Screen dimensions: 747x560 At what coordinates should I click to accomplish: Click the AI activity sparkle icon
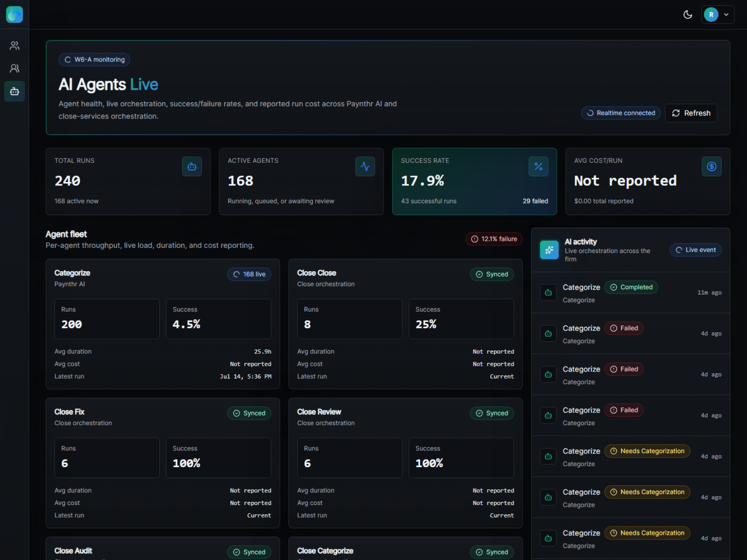pos(550,250)
